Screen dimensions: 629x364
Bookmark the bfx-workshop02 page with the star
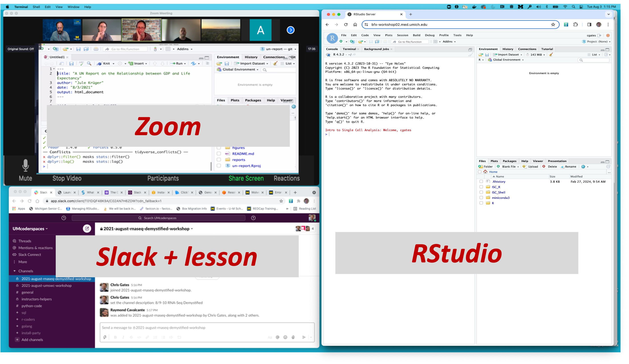(553, 24)
